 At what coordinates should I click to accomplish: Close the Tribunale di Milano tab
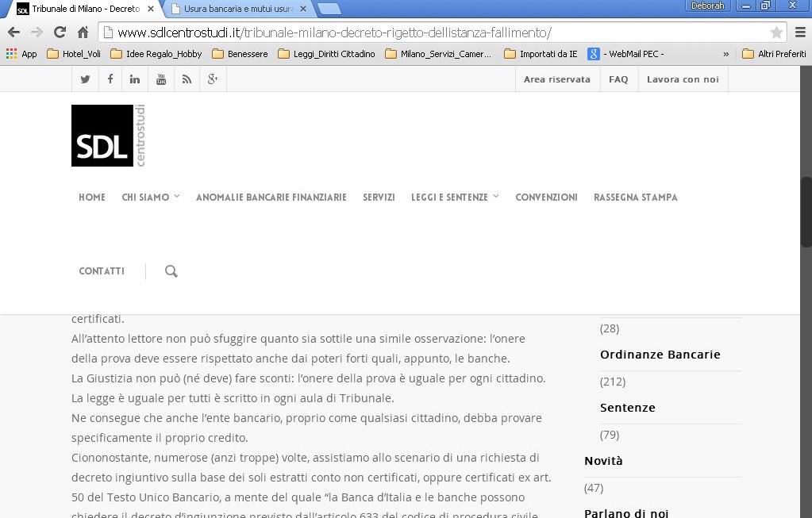(x=151, y=9)
